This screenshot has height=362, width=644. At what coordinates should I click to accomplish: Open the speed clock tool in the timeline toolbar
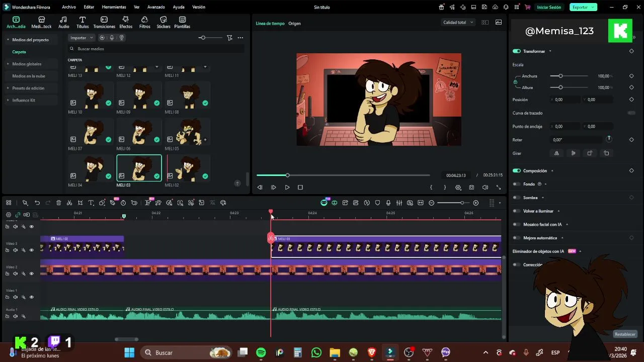(x=123, y=203)
